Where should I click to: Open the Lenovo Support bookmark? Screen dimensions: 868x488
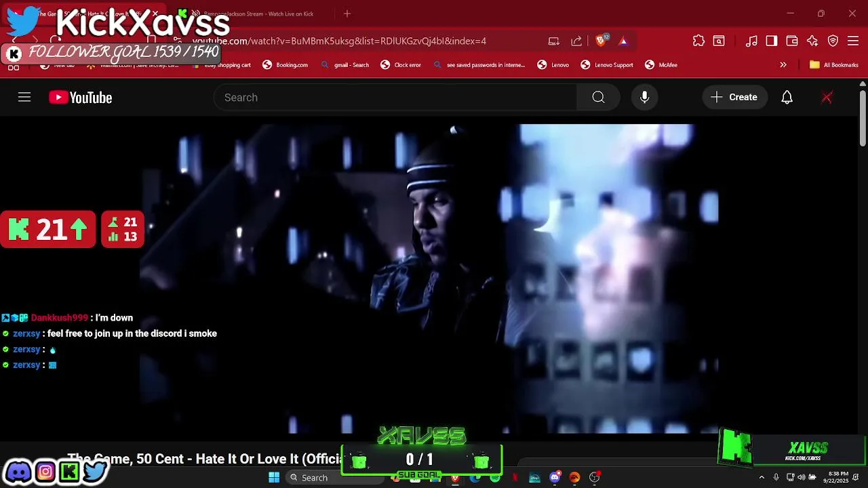point(607,65)
